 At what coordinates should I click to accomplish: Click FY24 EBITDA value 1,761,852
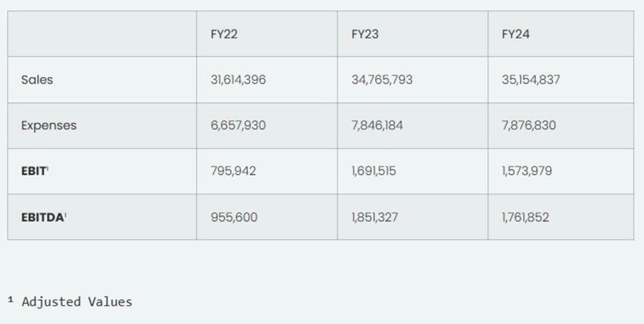pyautogui.click(x=525, y=217)
